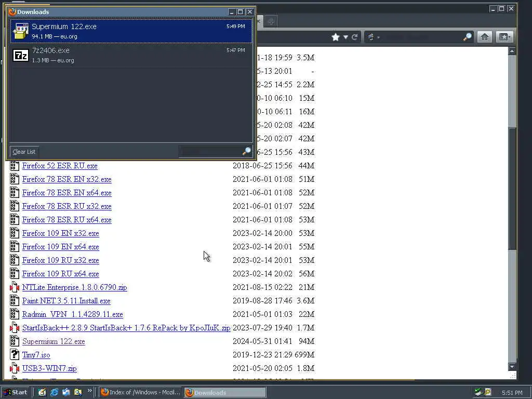Click the vertical scrollbar thumb in Firefox
This screenshot has height=399, width=532.
(x=512, y=189)
